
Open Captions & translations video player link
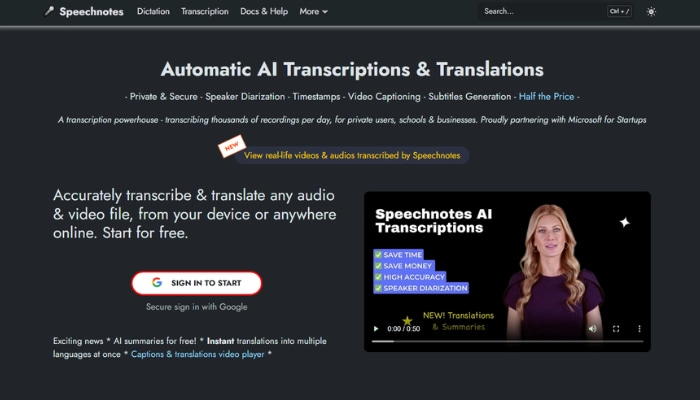coord(197,354)
